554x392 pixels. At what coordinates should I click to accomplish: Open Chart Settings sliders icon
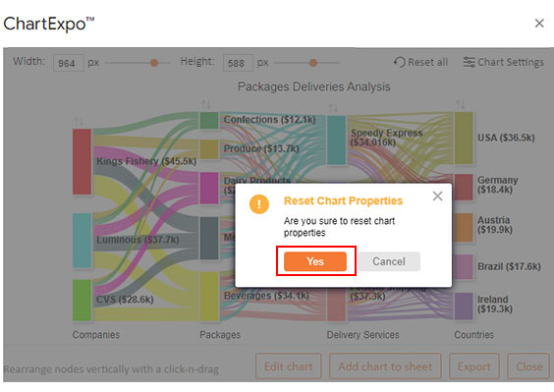click(x=469, y=62)
